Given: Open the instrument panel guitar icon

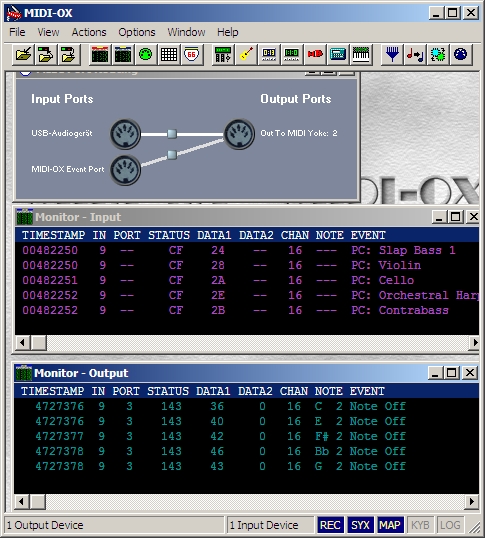Looking at the screenshot, I should pos(246,54).
